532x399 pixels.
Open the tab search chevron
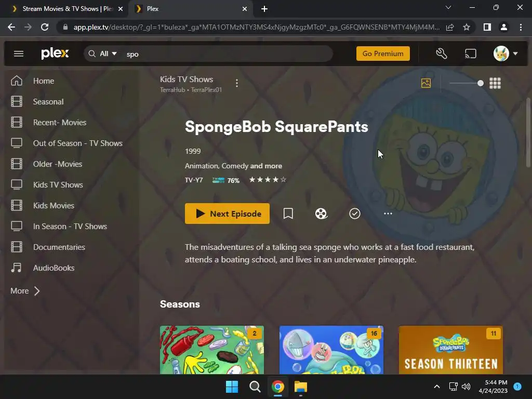pyautogui.click(x=448, y=7)
